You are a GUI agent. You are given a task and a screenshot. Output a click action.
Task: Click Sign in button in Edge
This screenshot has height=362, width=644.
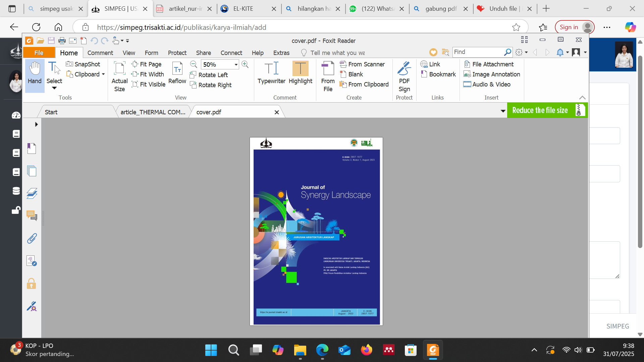575,27
